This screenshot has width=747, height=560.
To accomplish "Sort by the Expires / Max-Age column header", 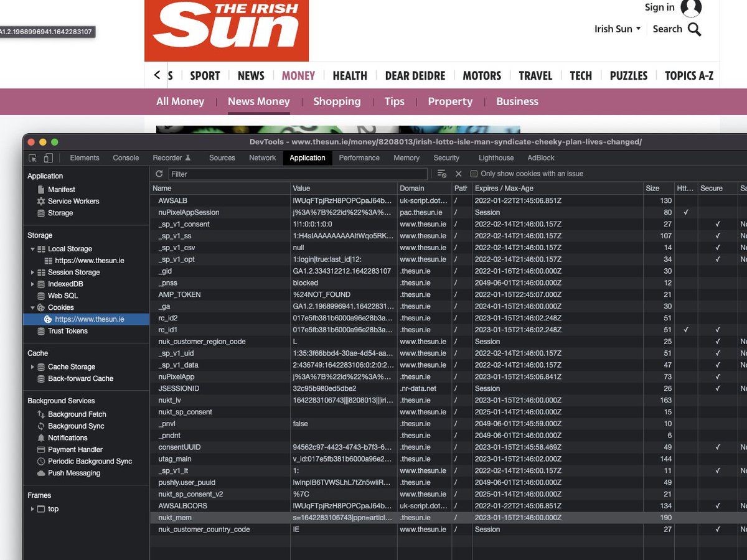I will pos(557,188).
